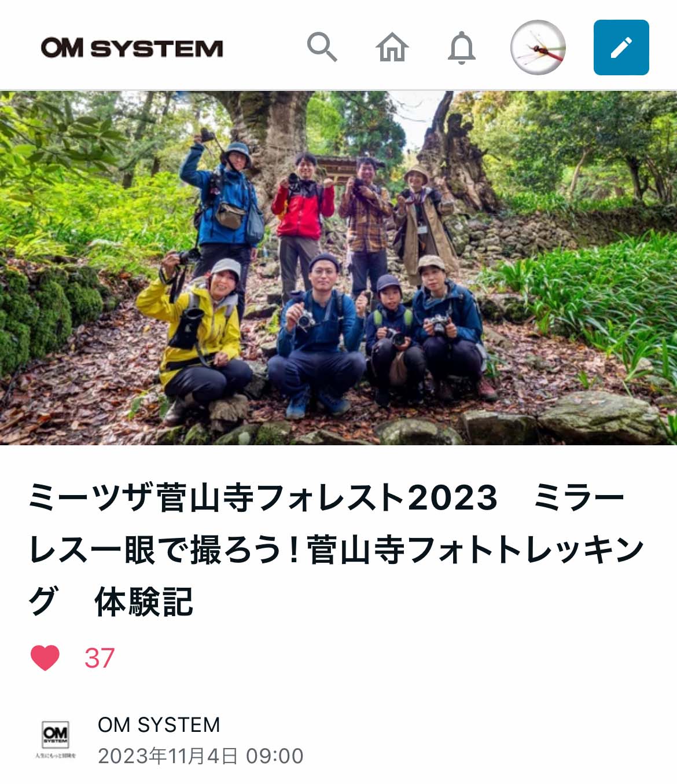Open the ミーツザ菅山寺フォレスト2023 article title
677x784 pixels.
click(x=336, y=549)
